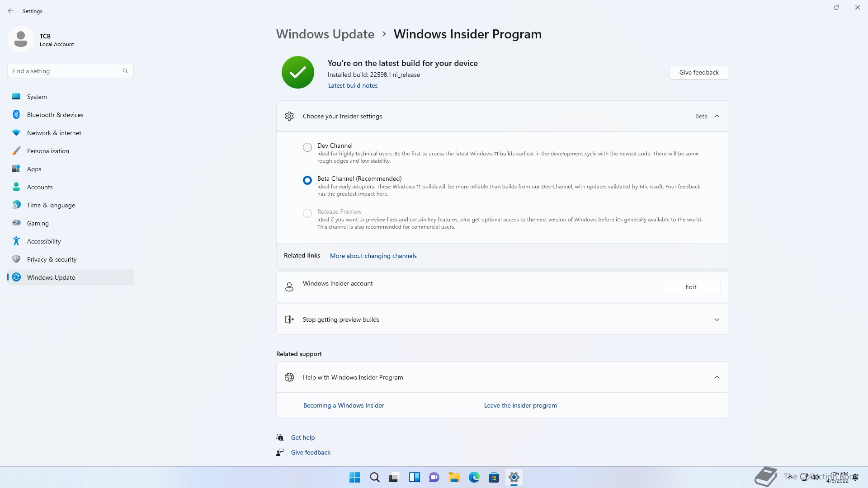Open taskbar Search
The image size is (868, 488).
375,477
